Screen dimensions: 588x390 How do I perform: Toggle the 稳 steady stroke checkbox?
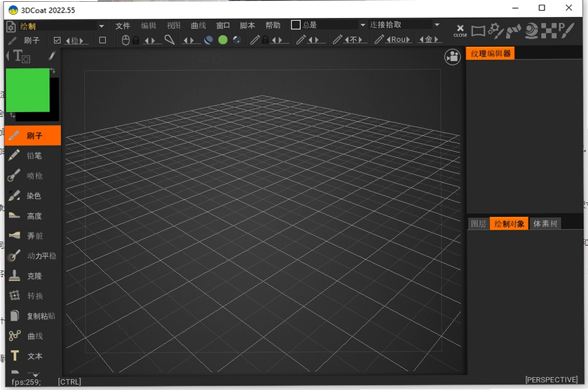(57, 40)
